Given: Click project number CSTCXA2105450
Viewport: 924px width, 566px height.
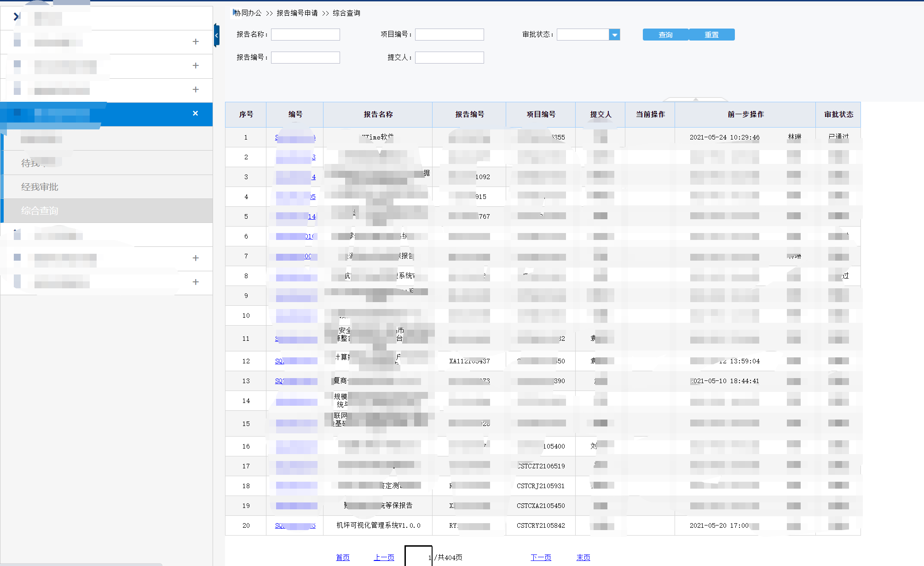Looking at the screenshot, I should [x=541, y=506].
